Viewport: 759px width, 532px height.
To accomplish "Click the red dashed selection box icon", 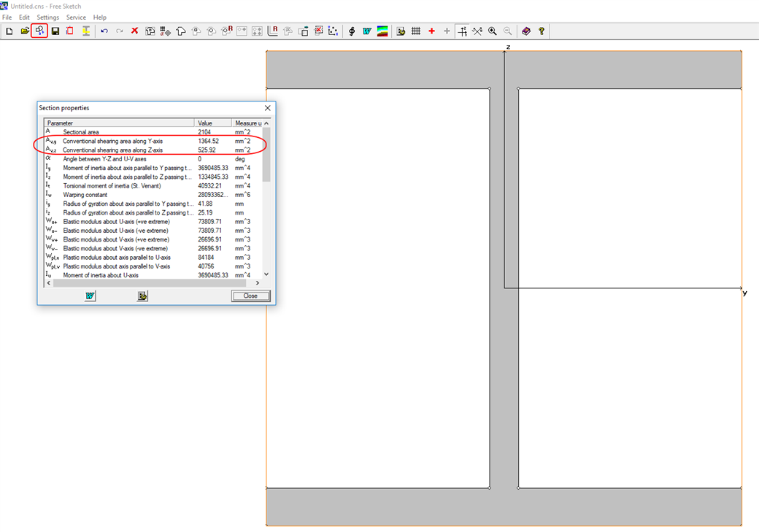I will 318,31.
